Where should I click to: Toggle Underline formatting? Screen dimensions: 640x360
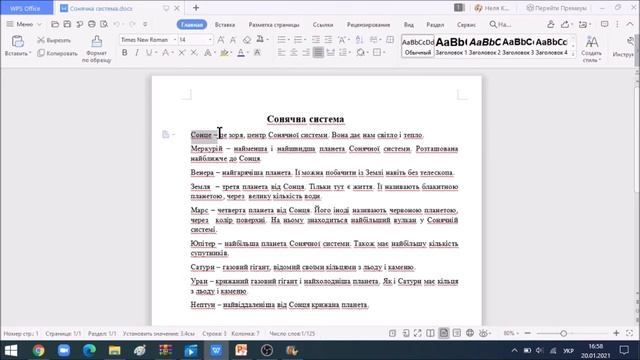pyautogui.click(x=149, y=53)
